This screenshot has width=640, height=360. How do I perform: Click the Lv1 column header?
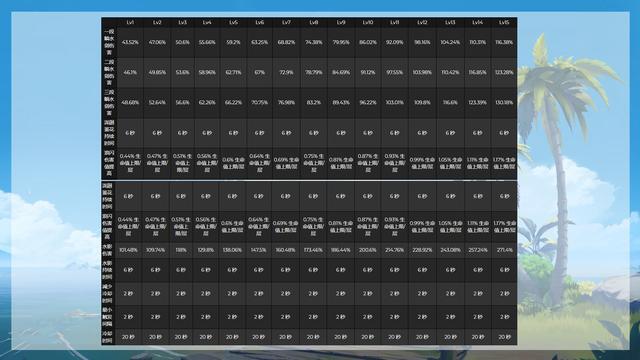coord(130,22)
